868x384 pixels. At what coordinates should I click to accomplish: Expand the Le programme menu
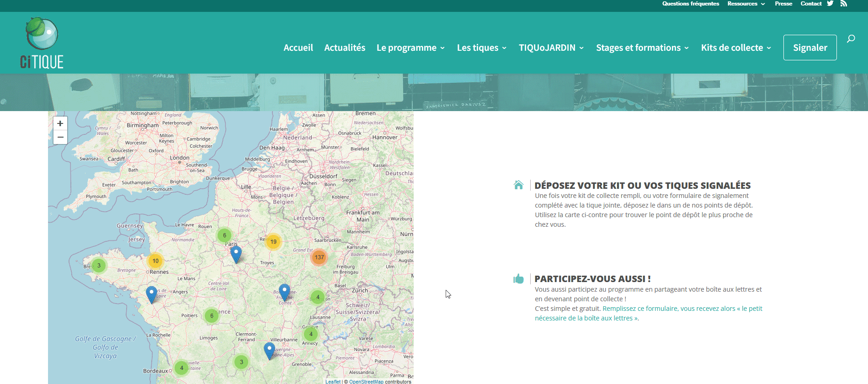(x=410, y=48)
